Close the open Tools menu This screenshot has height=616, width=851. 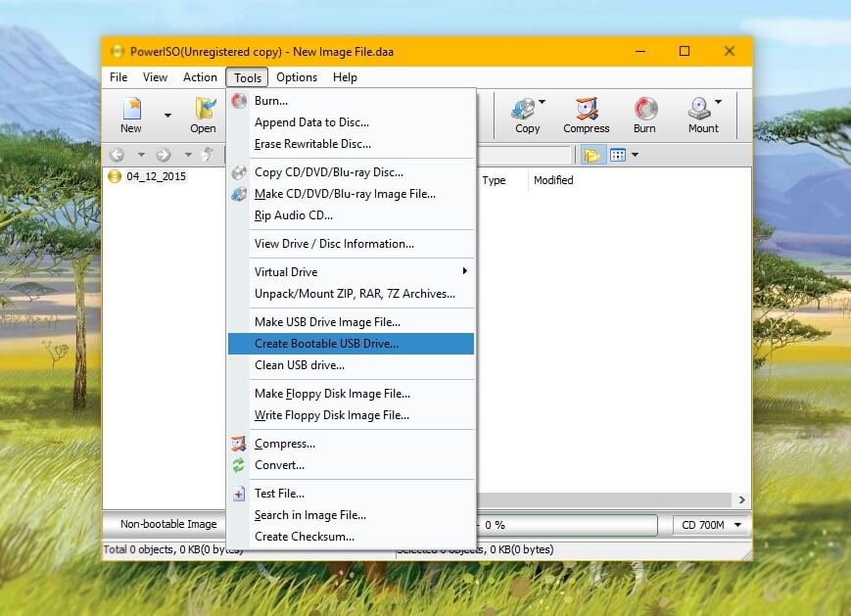248,77
